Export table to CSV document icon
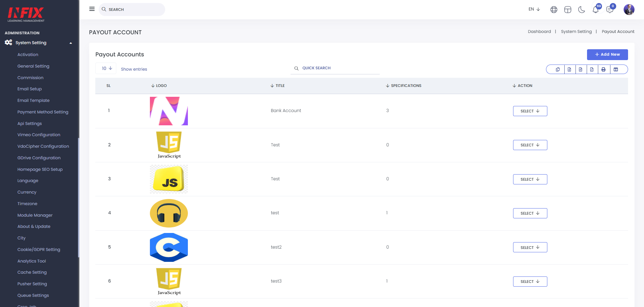 pos(581,69)
